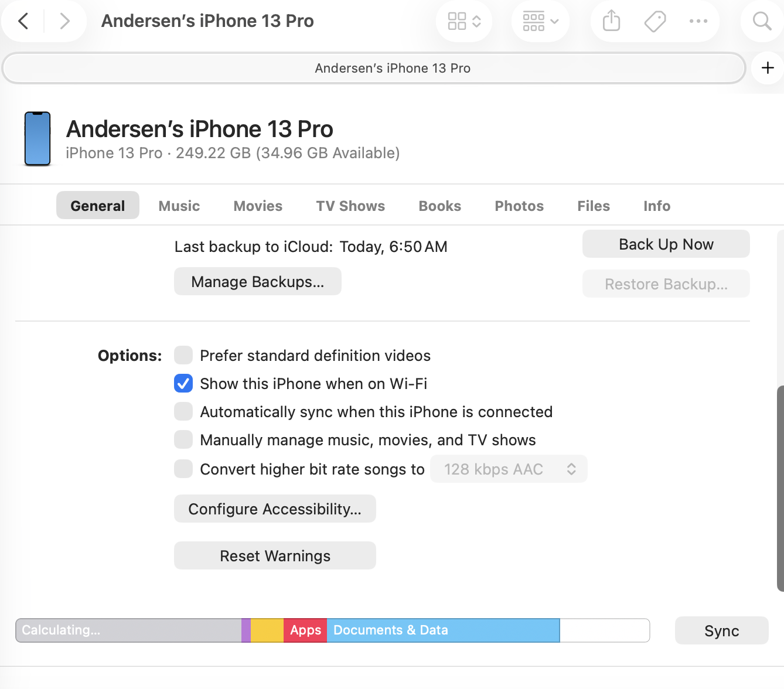This screenshot has width=784, height=689.
Task: Click the Share icon in the toolbar
Action: pos(610,21)
